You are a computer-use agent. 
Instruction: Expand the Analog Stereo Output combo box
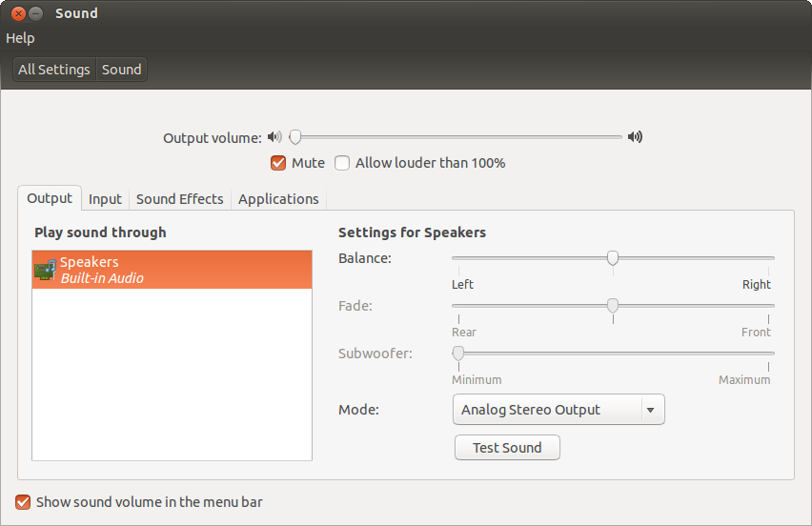(x=558, y=410)
